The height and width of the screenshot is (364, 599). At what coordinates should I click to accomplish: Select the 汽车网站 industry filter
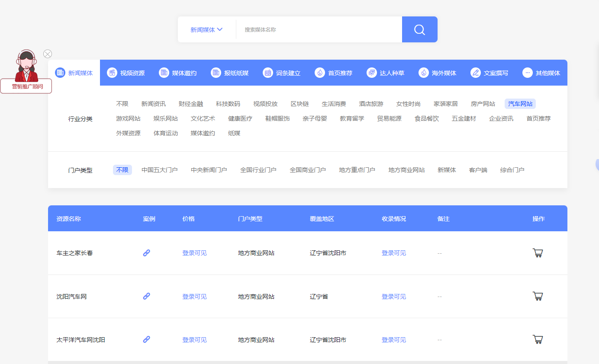520,104
